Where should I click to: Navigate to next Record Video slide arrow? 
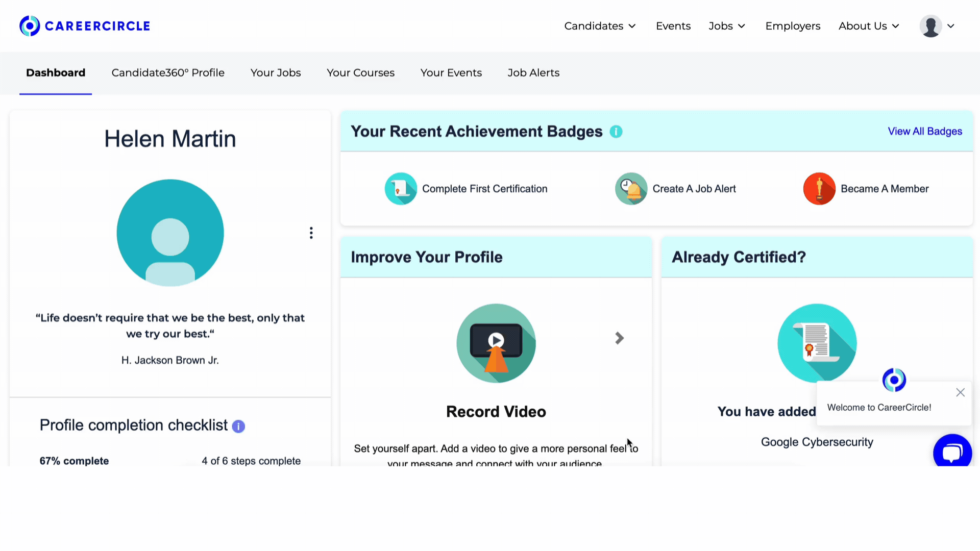pos(619,338)
